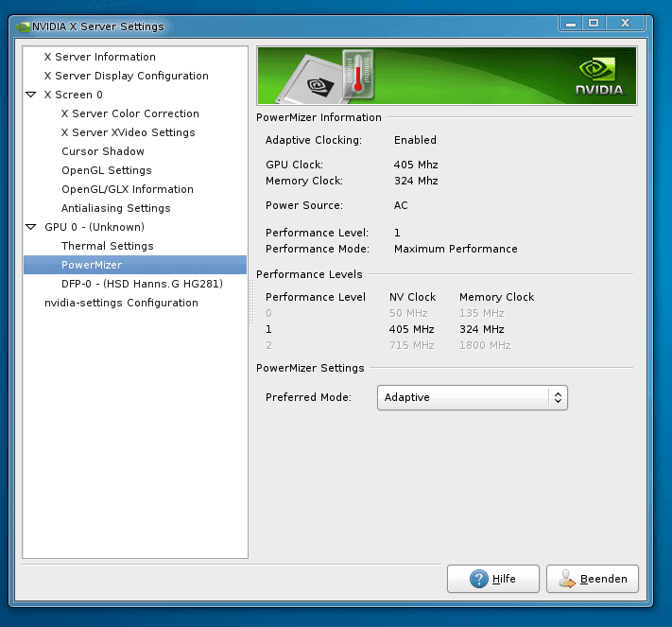Image resolution: width=672 pixels, height=627 pixels.
Task: Select the GPU 0 - (Unknown) entry
Action: (95, 227)
